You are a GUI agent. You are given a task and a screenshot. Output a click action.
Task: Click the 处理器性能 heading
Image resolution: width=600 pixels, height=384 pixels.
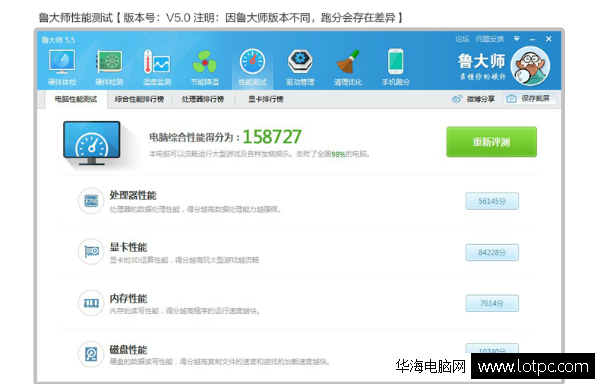click(133, 195)
